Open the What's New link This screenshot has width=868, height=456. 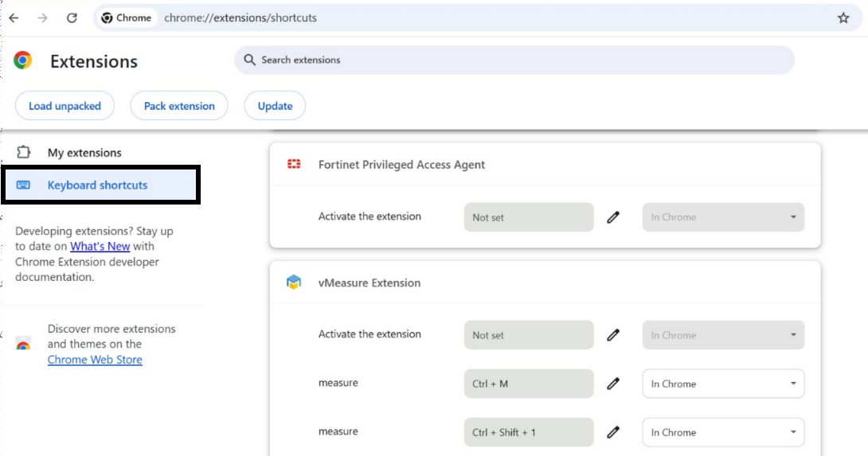click(x=100, y=247)
